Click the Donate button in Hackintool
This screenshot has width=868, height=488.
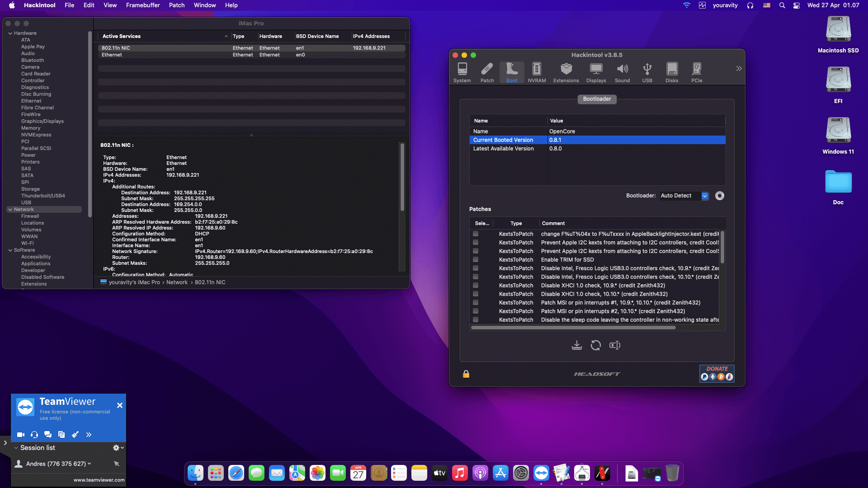point(717,374)
